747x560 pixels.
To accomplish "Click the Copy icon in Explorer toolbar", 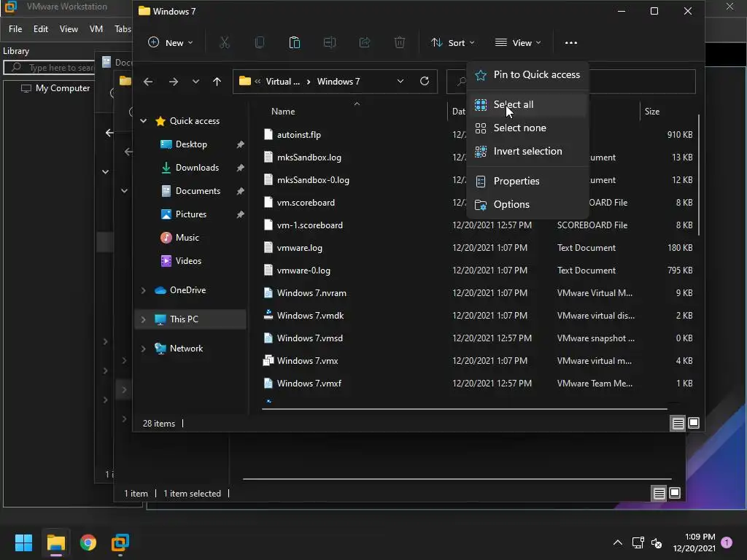I will (260, 43).
